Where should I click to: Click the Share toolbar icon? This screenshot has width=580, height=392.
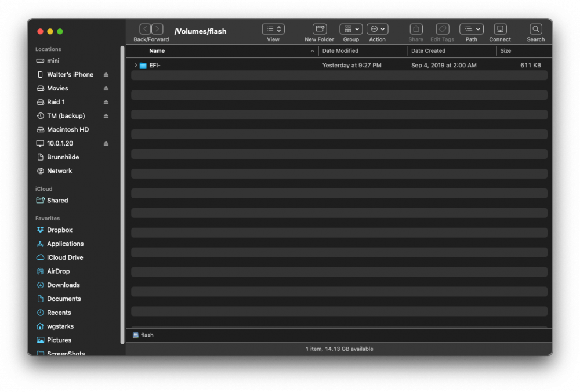click(x=416, y=29)
